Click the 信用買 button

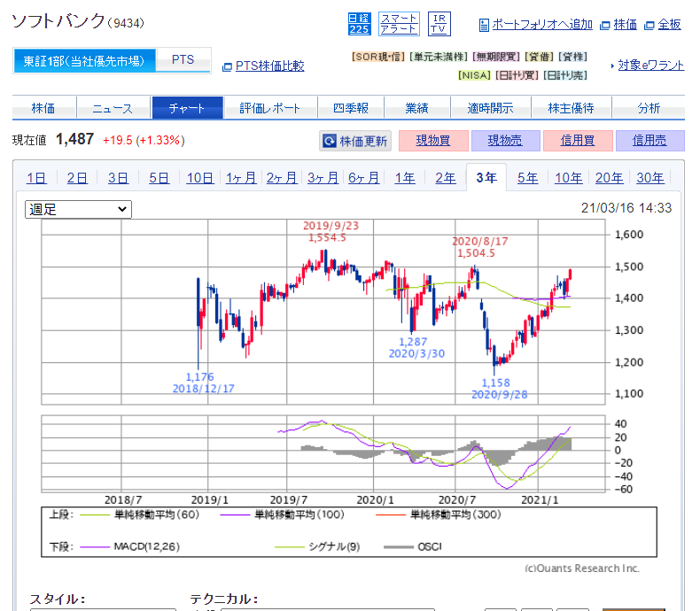pyautogui.click(x=578, y=141)
